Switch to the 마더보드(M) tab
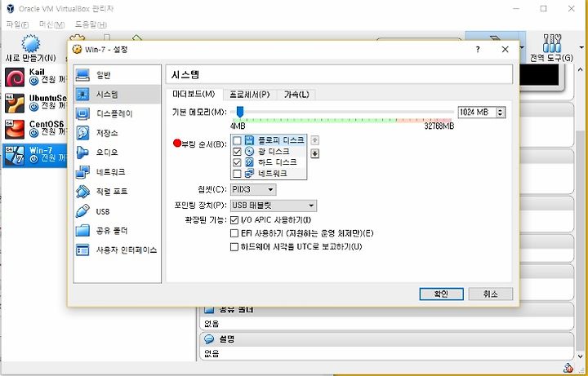Image resolution: width=588 pixels, height=376 pixels. tap(194, 94)
